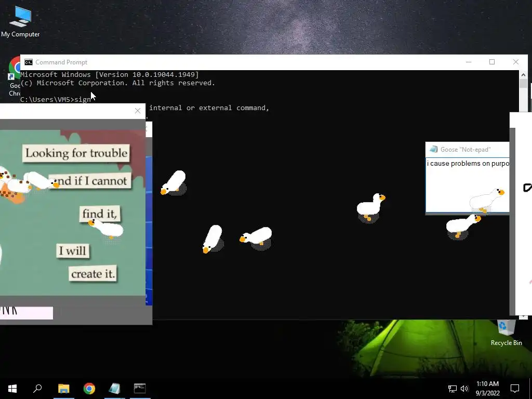Close the goose meme image window

click(x=137, y=111)
